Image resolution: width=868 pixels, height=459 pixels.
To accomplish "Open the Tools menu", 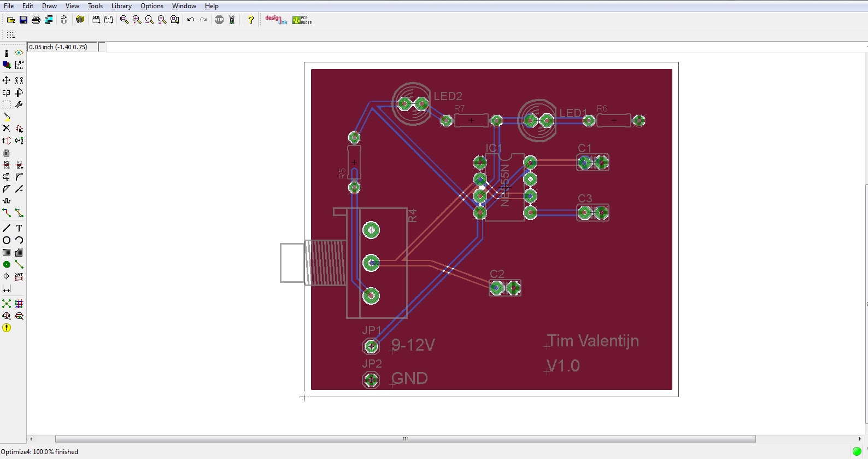I will pyautogui.click(x=95, y=6).
